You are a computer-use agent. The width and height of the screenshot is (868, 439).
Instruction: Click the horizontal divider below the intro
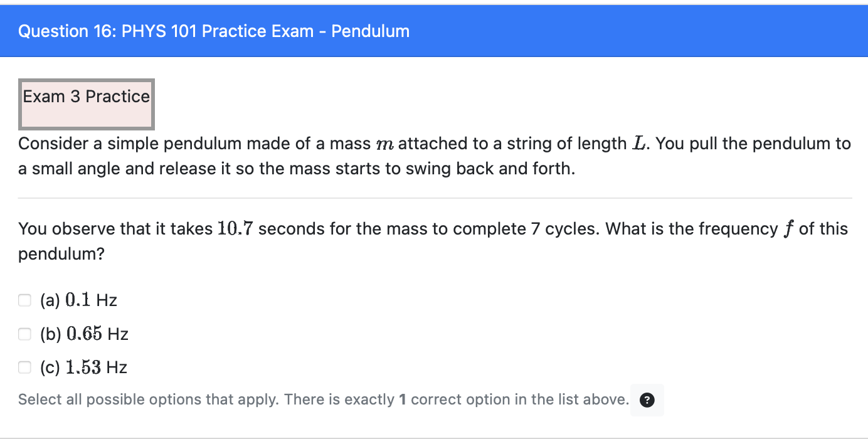coord(434,196)
